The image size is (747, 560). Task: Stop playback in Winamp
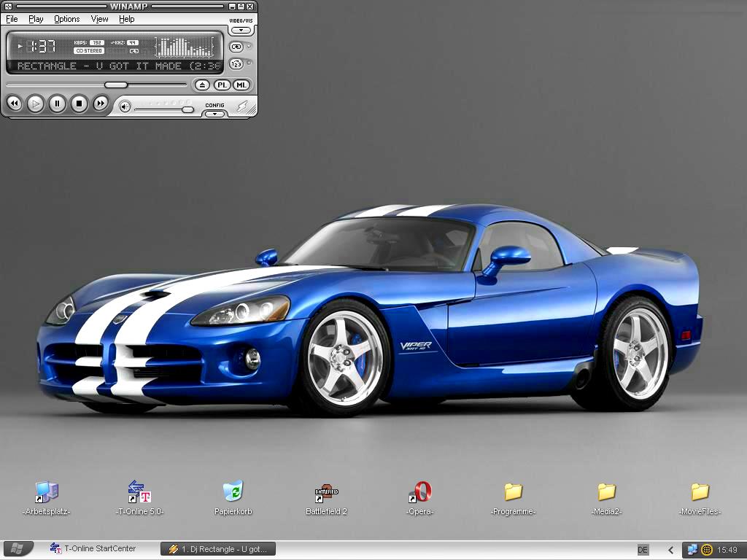pyautogui.click(x=79, y=104)
